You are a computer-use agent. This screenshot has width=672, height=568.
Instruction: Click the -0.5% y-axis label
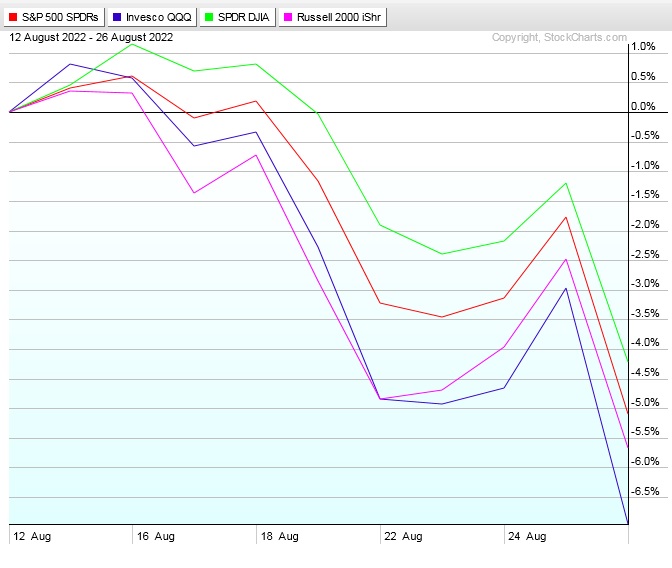click(645, 135)
